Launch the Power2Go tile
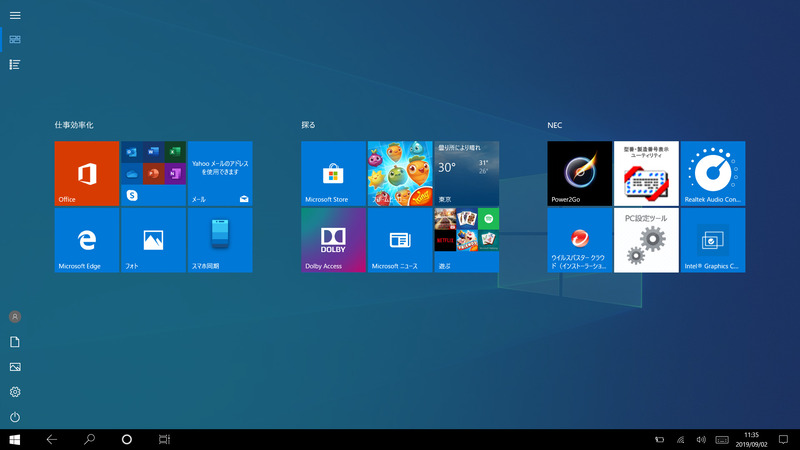 pyautogui.click(x=580, y=173)
